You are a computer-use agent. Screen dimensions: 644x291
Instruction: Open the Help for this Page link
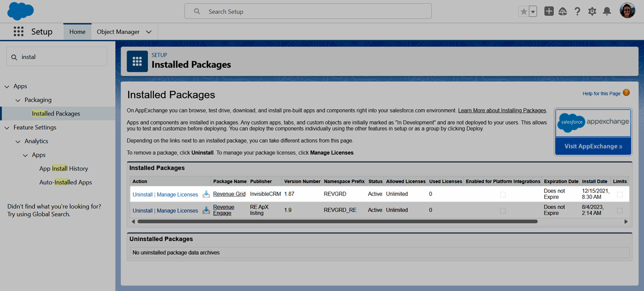[601, 93]
